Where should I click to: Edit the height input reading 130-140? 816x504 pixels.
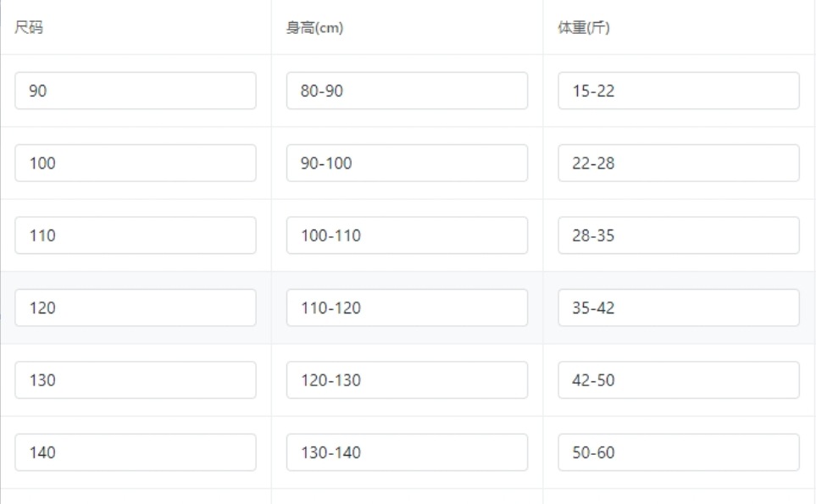(x=407, y=452)
